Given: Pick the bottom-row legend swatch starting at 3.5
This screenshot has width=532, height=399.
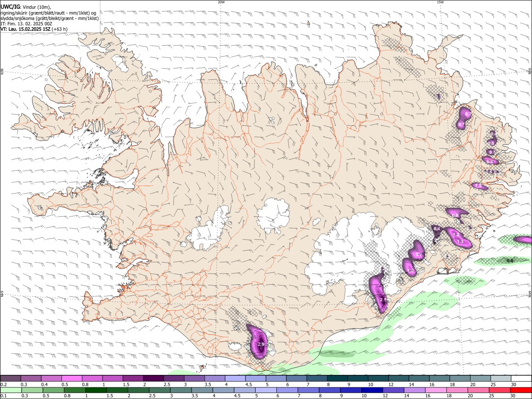Looking at the screenshot, I should click(x=202, y=390).
